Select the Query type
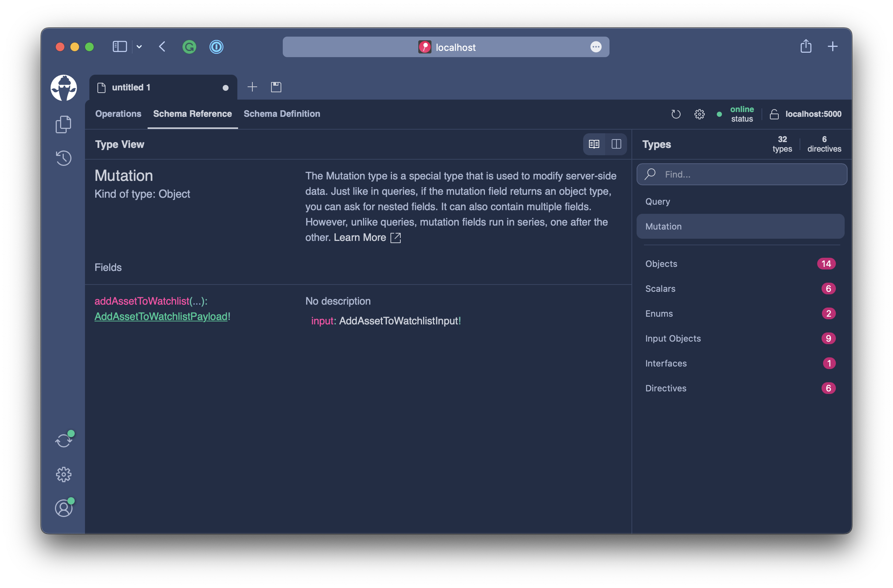The image size is (893, 588). pos(740,202)
